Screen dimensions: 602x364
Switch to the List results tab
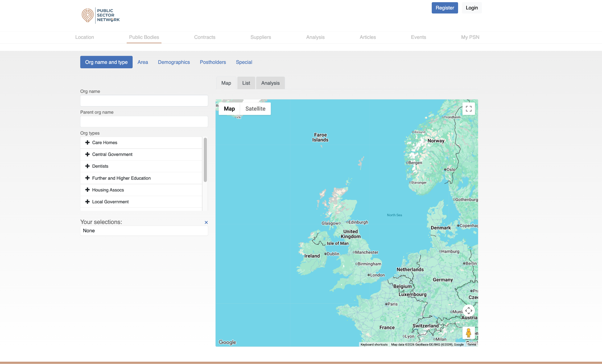click(246, 83)
